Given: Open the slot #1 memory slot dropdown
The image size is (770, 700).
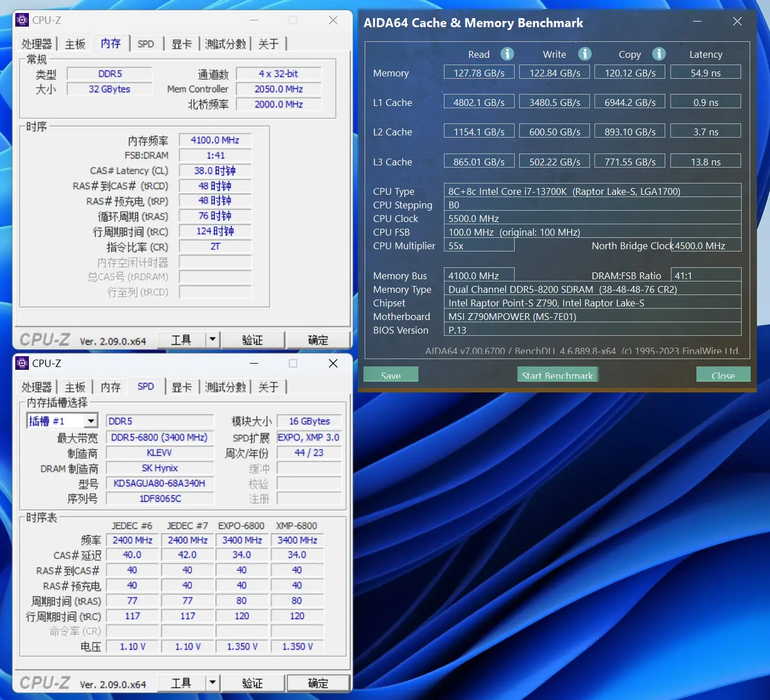Looking at the screenshot, I should 91,421.
